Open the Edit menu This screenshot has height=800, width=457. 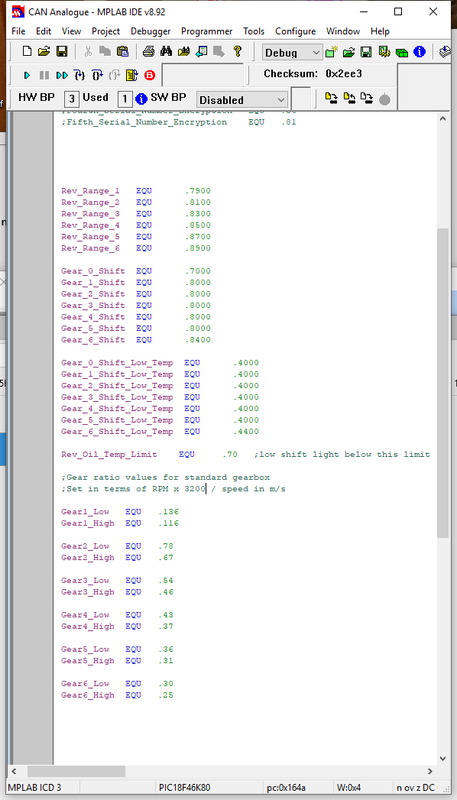(43, 31)
